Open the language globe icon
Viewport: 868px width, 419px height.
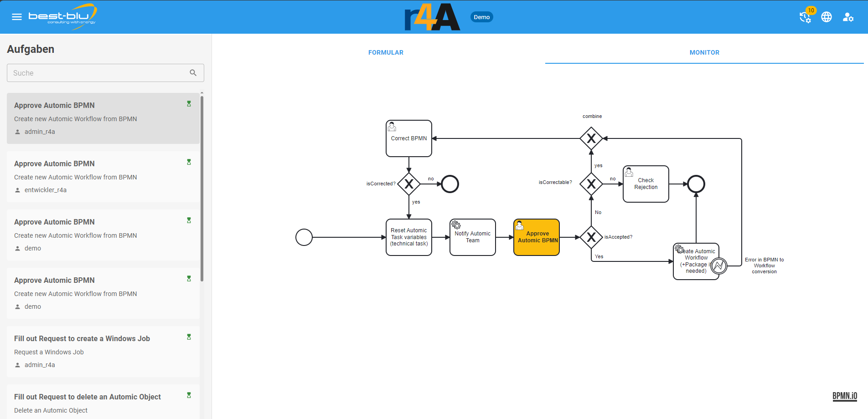827,17
